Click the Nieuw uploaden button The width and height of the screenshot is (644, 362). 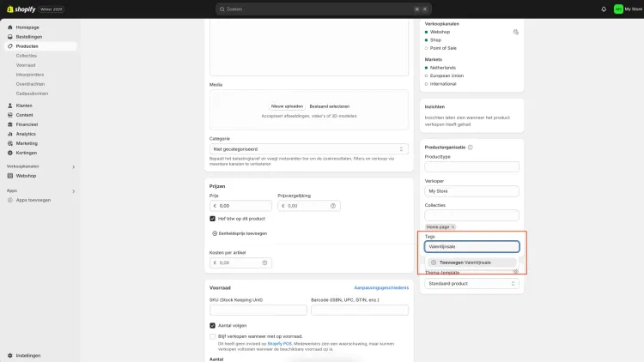coord(287,106)
